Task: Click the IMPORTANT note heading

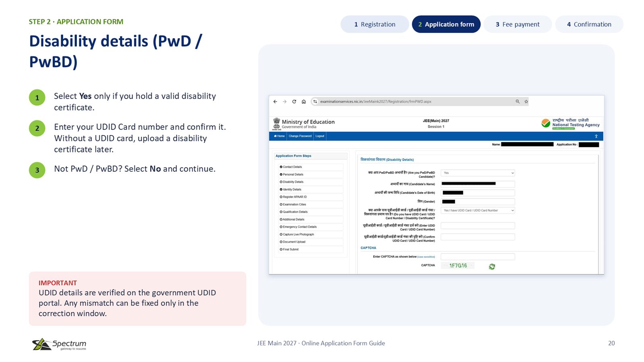Action: click(58, 283)
